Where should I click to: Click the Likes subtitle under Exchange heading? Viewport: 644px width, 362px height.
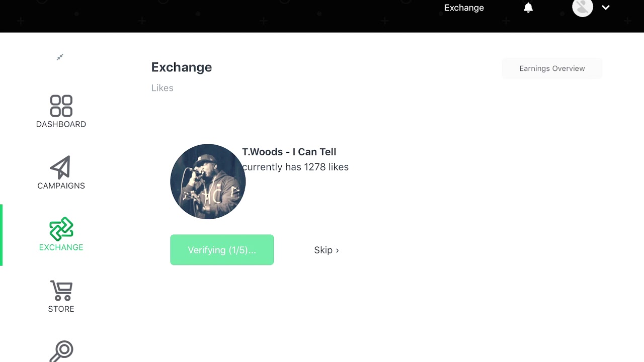coord(162,88)
